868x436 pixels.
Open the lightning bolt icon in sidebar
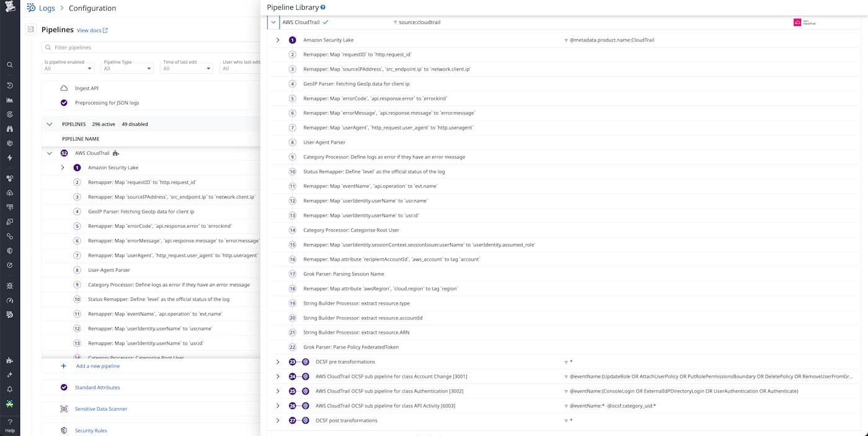coord(10,158)
